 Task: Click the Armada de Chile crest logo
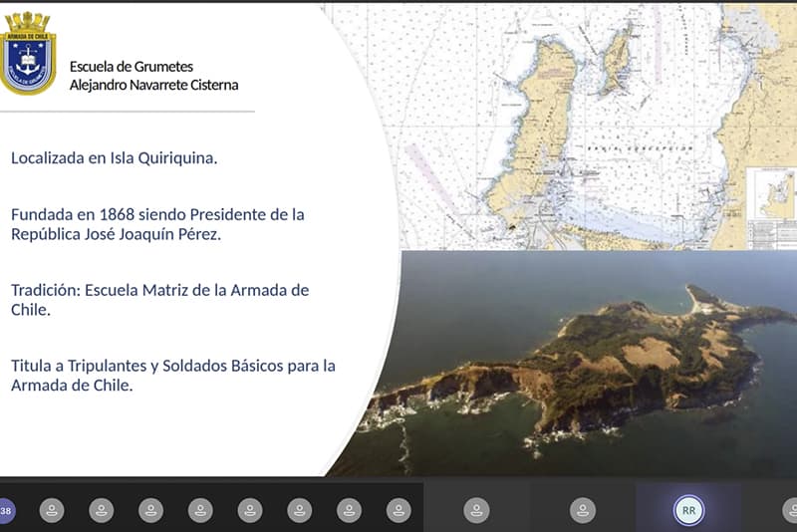pyautogui.click(x=28, y=55)
